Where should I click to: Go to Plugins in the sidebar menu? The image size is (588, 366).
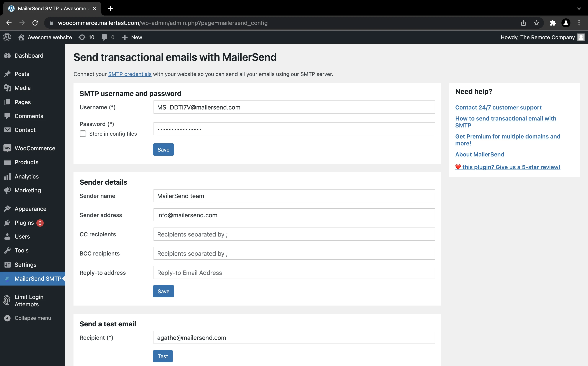24,223
